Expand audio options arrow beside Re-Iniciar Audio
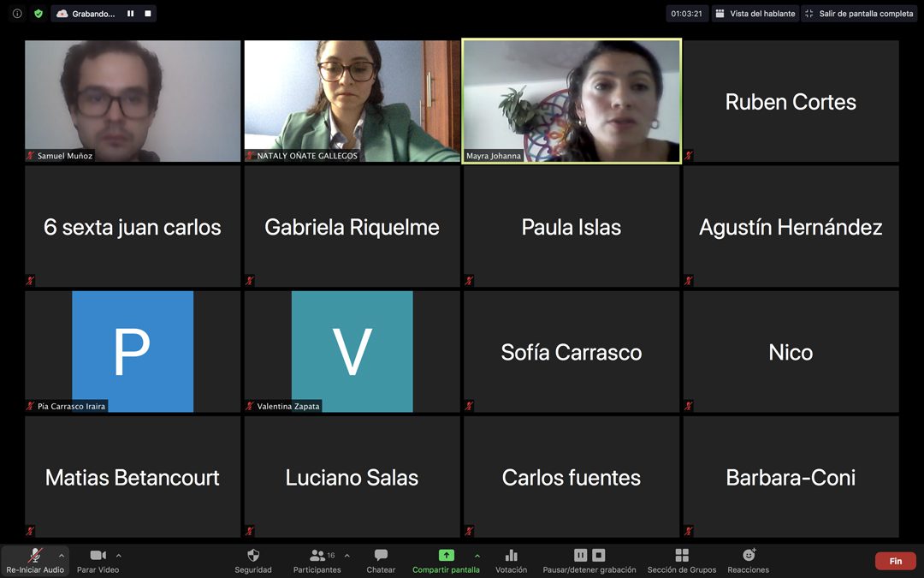This screenshot has width=924, height=578. pos(61,555)
